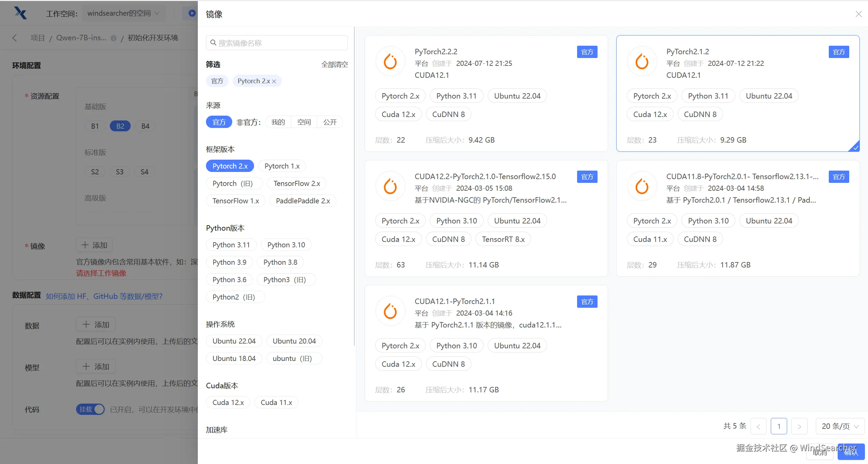Click the platform logo in top-left
The height and width of the screenshot is (464, 868).
coord(20,13)
